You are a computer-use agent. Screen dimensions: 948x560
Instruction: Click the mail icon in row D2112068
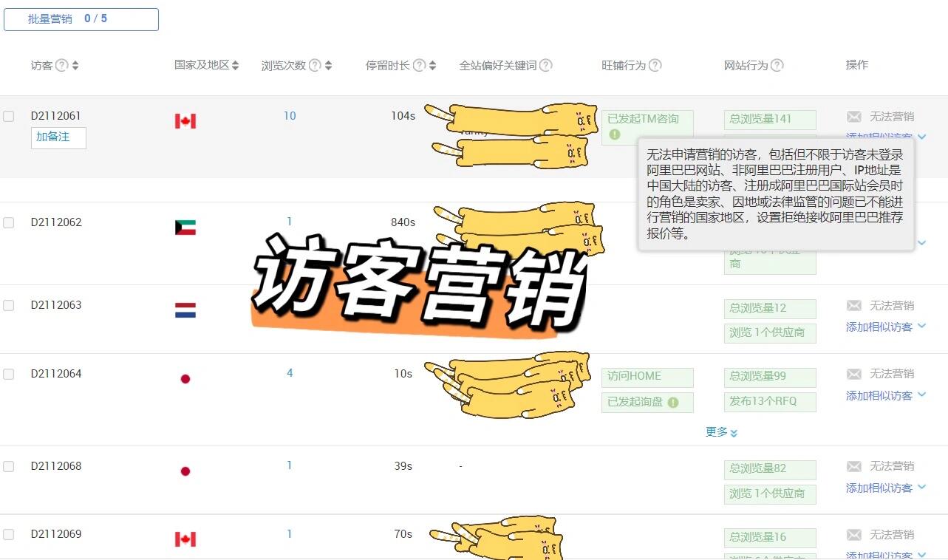pyautogui.click(x=854, y=467)
